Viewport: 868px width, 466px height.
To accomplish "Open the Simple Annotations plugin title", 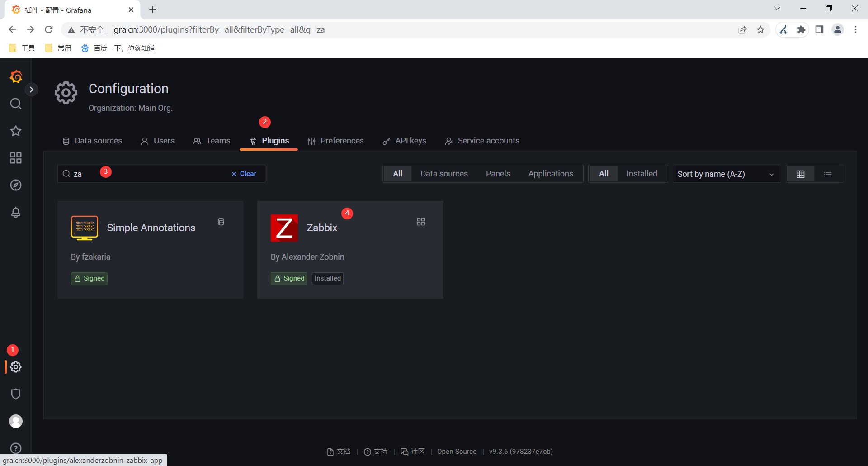I will coord(151,228).
